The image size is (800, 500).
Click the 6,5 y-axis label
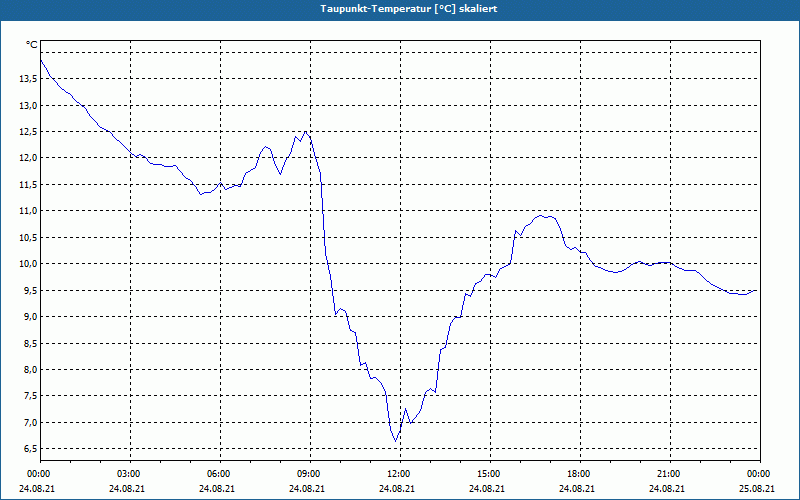30,449
